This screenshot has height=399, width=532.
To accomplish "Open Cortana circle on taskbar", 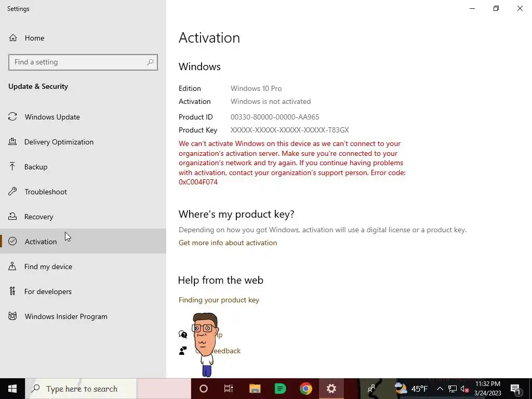I will [204, 389].
